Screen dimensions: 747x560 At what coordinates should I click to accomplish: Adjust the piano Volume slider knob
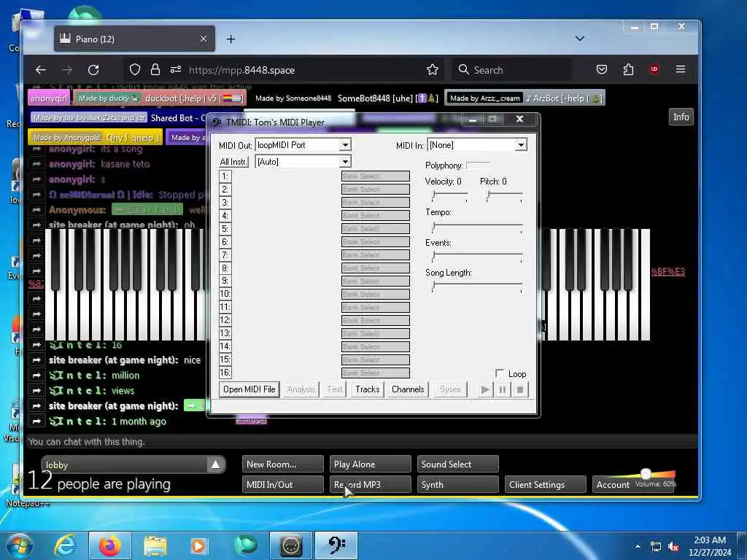click(x=646, y=473)
